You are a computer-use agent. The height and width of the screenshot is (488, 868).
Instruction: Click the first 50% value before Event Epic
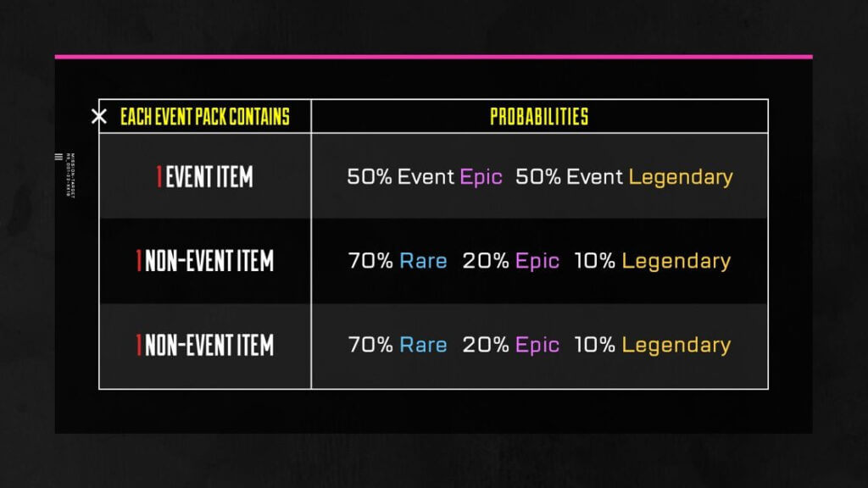click(x=370, y=177)
